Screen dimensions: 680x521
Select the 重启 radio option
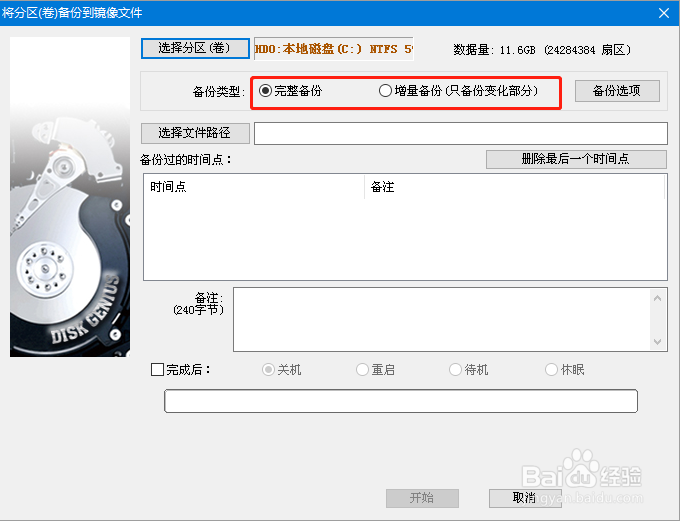[x=375, y=370]
